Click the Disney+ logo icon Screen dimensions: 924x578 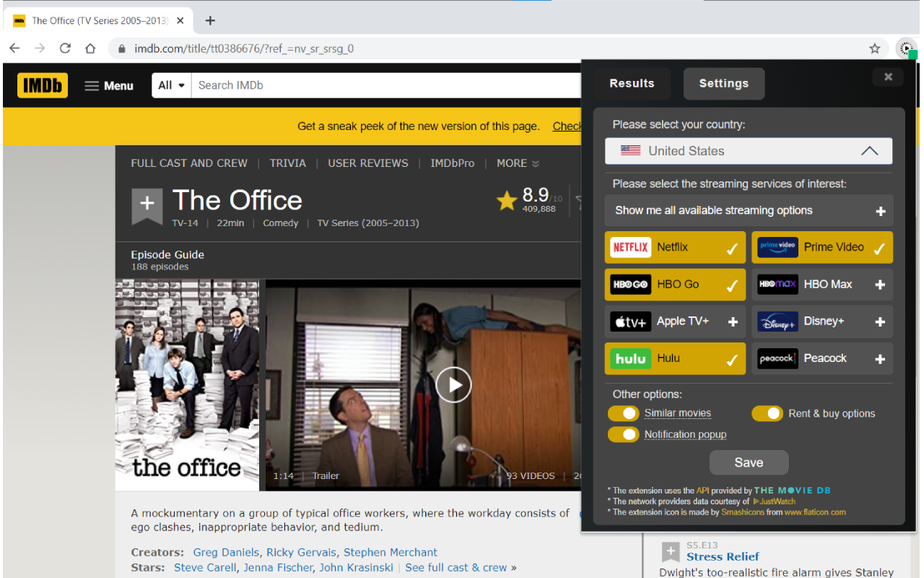[x=777, y=322]
